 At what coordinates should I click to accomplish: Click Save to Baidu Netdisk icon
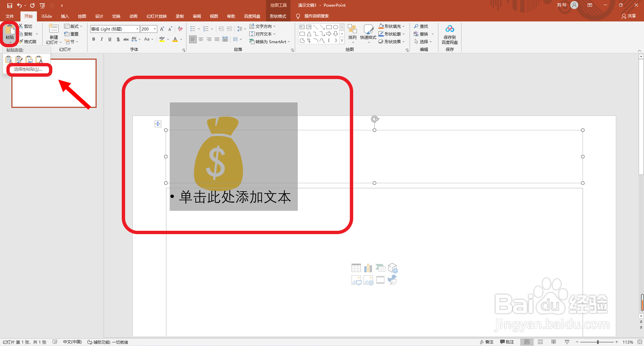pos(450,29)
